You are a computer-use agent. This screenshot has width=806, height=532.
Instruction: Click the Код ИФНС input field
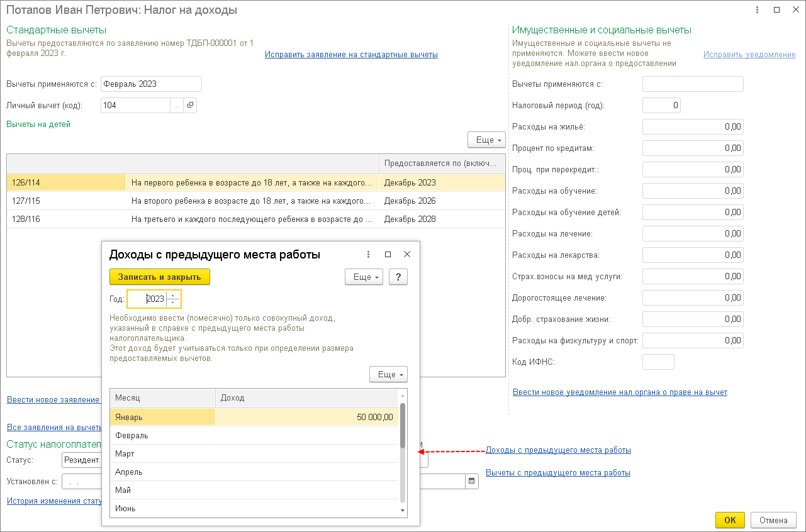[658, 362]
